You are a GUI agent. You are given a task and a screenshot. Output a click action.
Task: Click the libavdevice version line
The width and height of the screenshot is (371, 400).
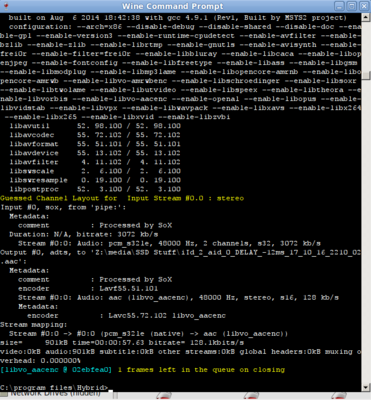click(x=95, y=153)
